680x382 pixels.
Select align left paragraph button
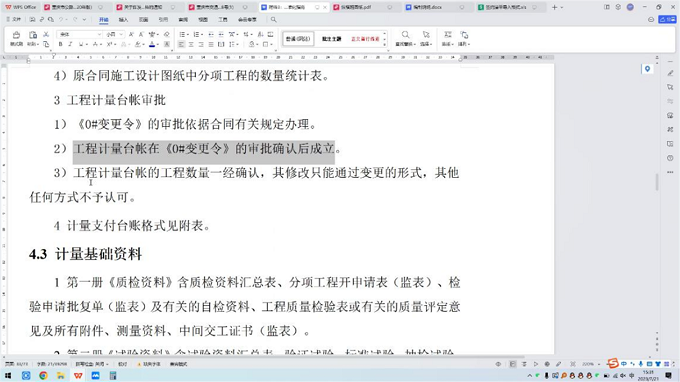point(181,44)
